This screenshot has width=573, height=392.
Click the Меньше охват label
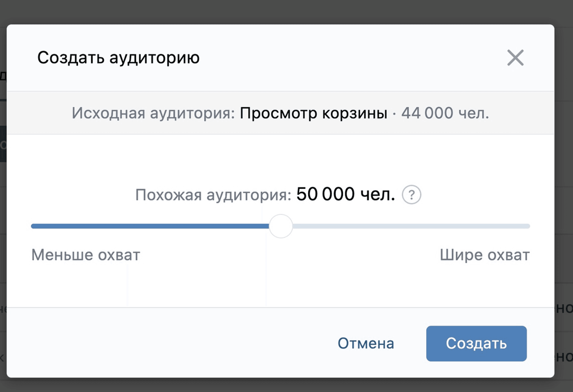86,255
